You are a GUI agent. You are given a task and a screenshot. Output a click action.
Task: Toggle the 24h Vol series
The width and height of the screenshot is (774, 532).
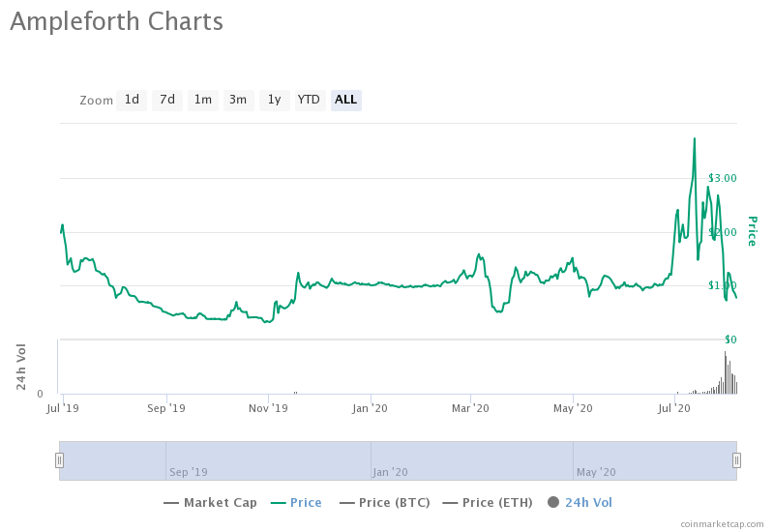click(580, 503)
